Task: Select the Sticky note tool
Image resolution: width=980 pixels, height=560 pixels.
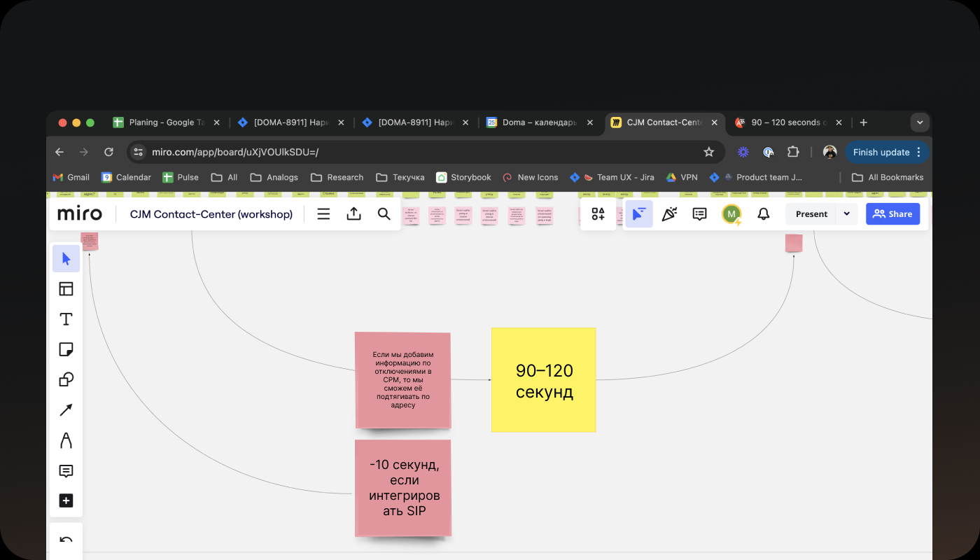Action: click(66, 349)
